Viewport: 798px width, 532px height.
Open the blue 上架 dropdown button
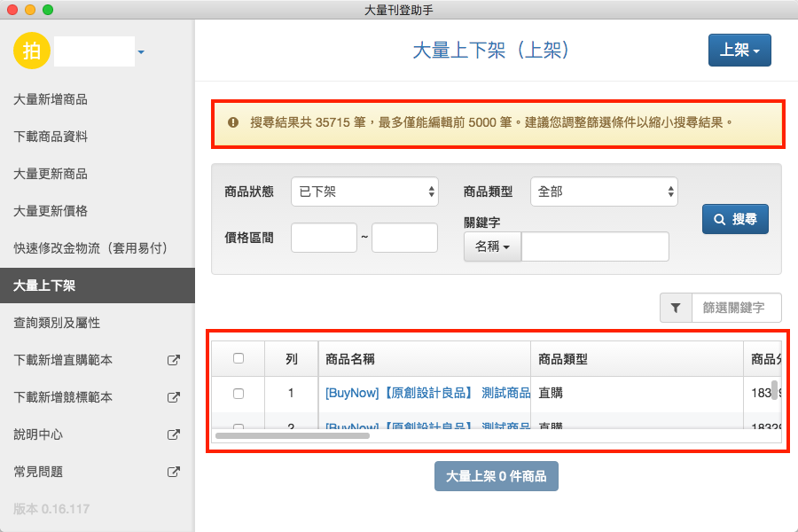(739, 51)
